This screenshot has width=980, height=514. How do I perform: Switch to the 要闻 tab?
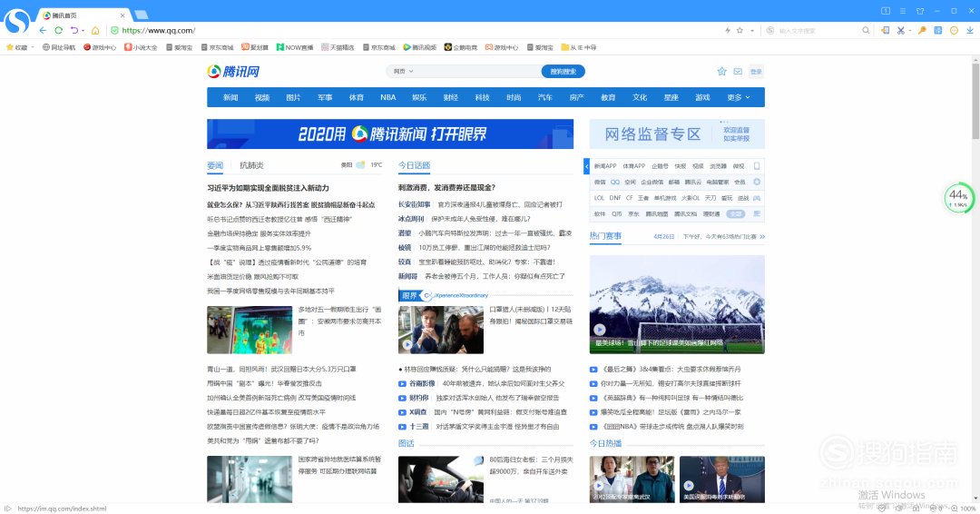[215, 165]
